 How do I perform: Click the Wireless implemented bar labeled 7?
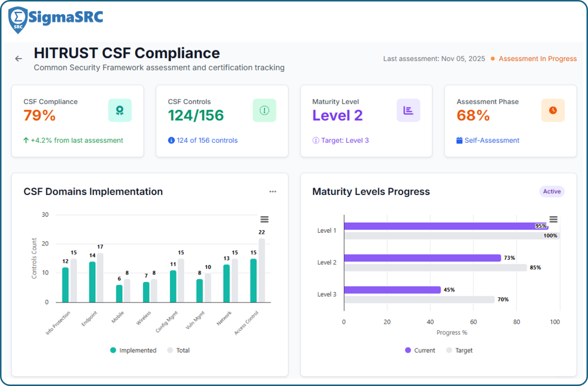(146, 292)
